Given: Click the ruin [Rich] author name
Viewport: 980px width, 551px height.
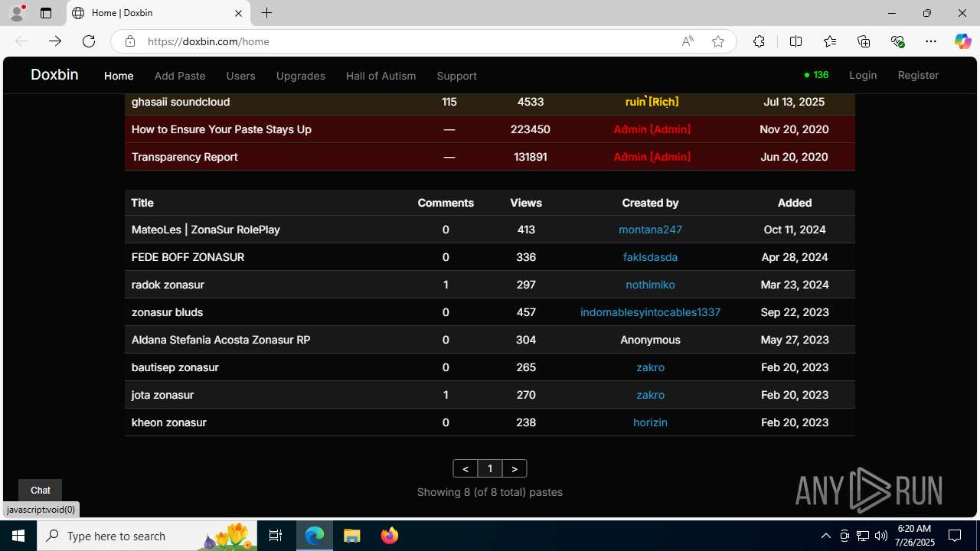Looking at the screenshot, I should (652, 102).
